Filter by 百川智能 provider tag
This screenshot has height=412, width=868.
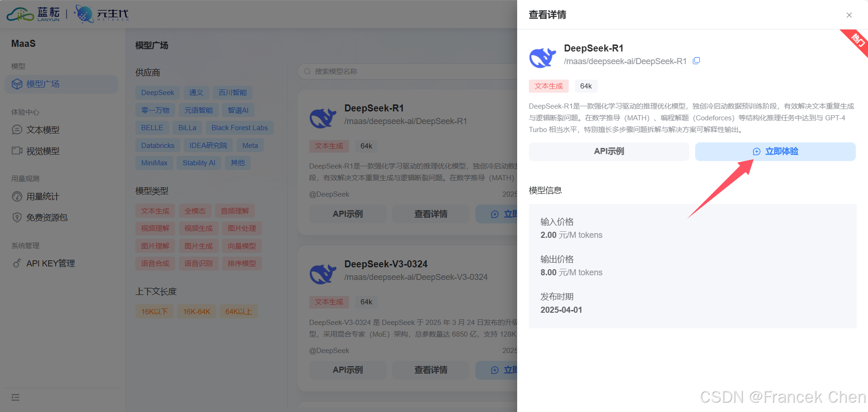232,93
